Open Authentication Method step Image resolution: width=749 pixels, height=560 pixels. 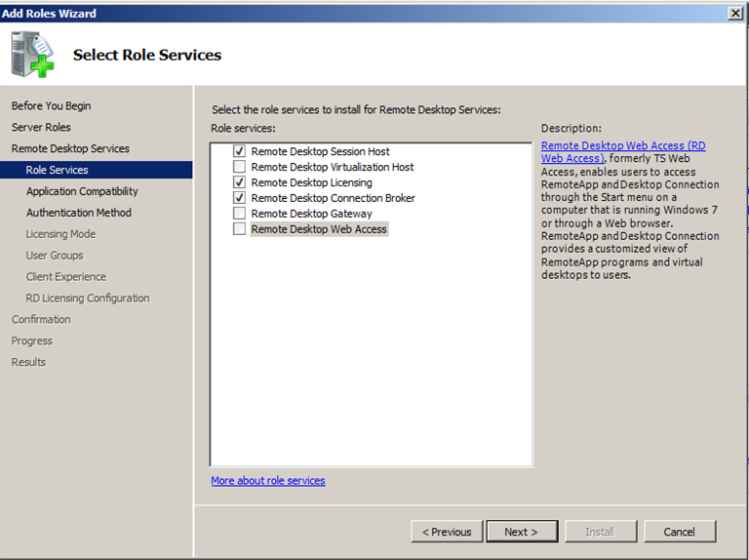(x=79, y=213)
